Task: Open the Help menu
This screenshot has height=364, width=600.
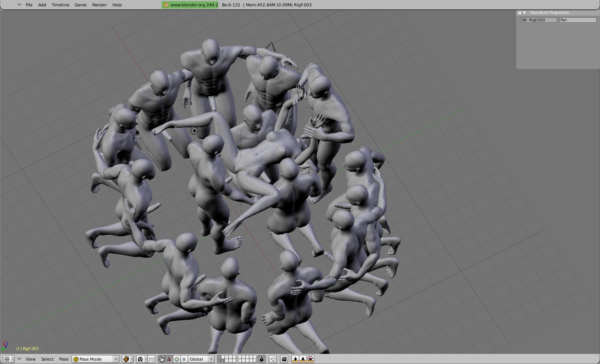Action: coord(117,5)
